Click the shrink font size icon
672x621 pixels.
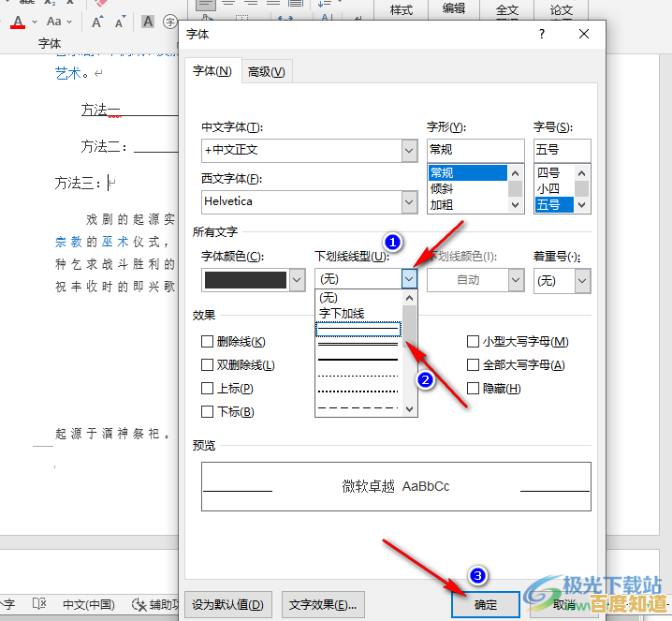121,21
